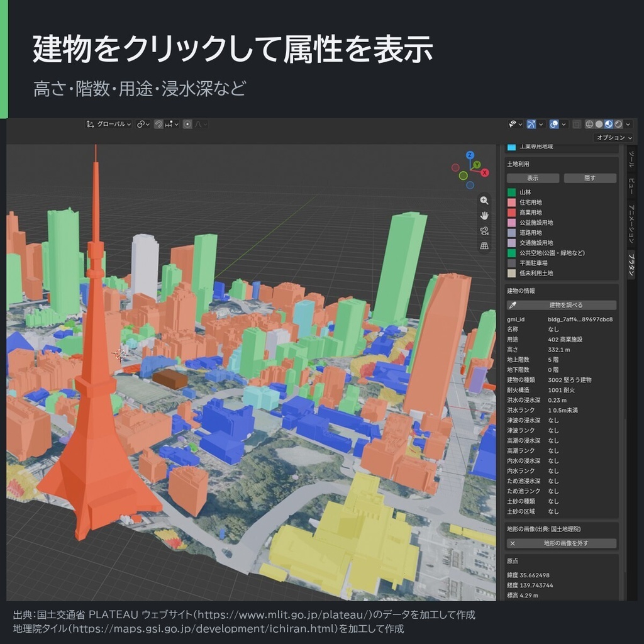Open the shading options dropdown arrow
The height and width of the screenshot is (644, 644).
click(x=628, y=124)
